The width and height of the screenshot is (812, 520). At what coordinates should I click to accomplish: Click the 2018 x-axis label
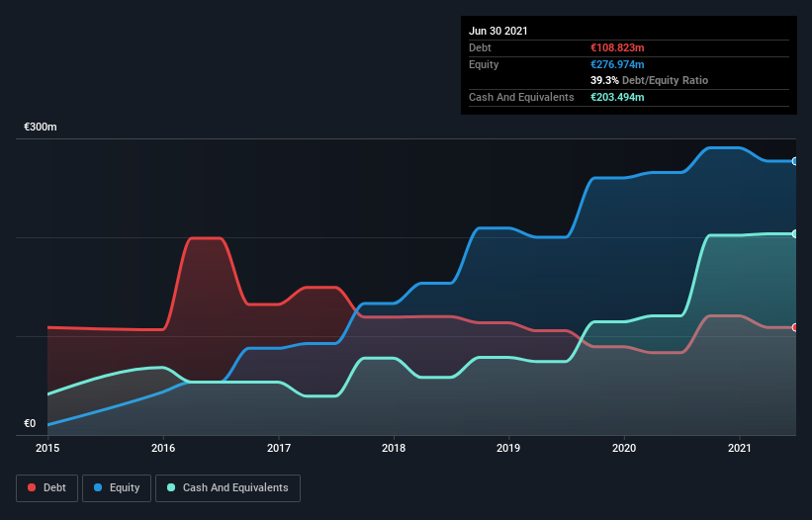pos(394,448)
